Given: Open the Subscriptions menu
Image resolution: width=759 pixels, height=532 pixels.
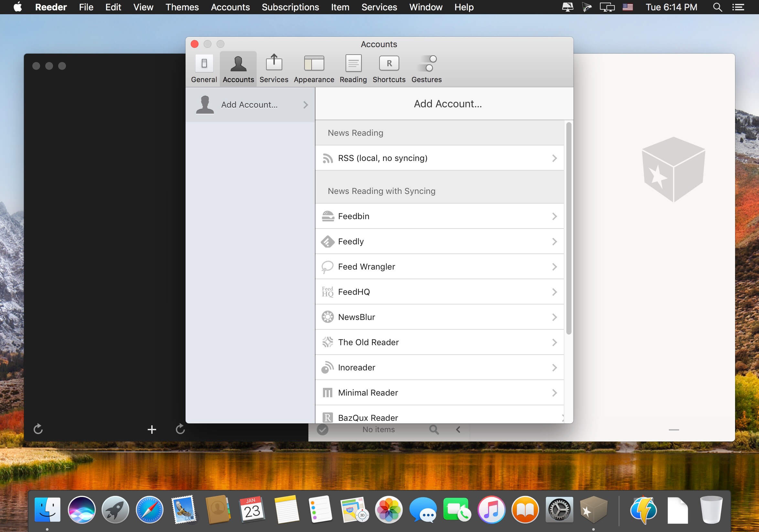Looking at the screenshot, I should tap(290, 7).
